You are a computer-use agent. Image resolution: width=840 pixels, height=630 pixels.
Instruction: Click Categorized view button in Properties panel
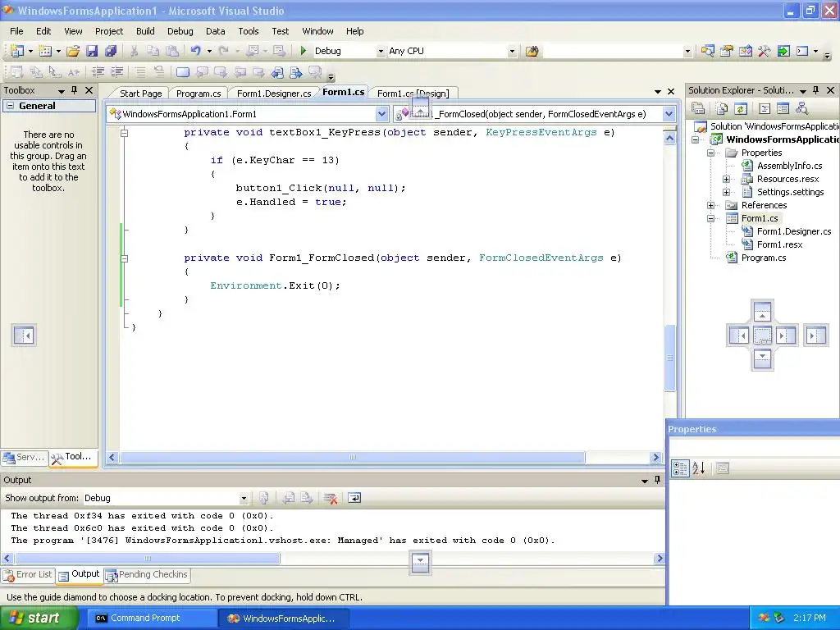coord(680,468)
